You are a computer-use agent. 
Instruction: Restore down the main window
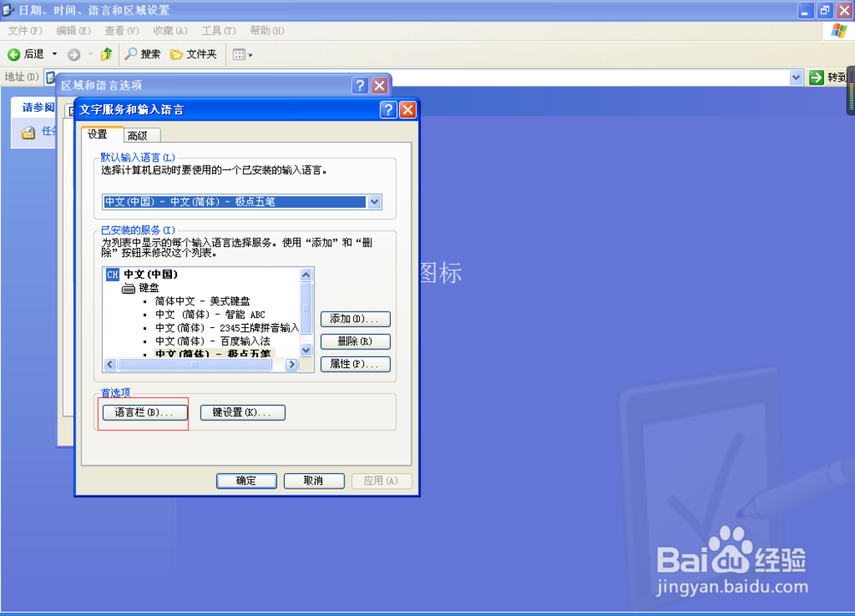[x=825, y=9]
